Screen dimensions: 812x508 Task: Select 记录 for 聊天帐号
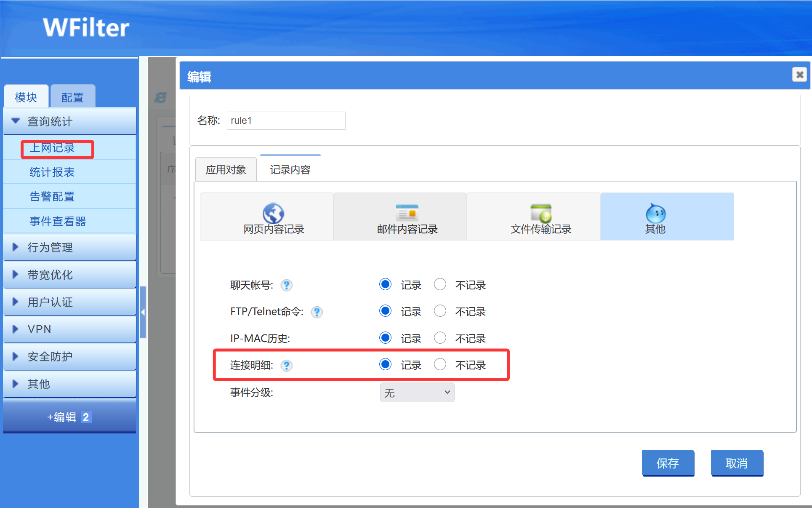coord(385,284)
